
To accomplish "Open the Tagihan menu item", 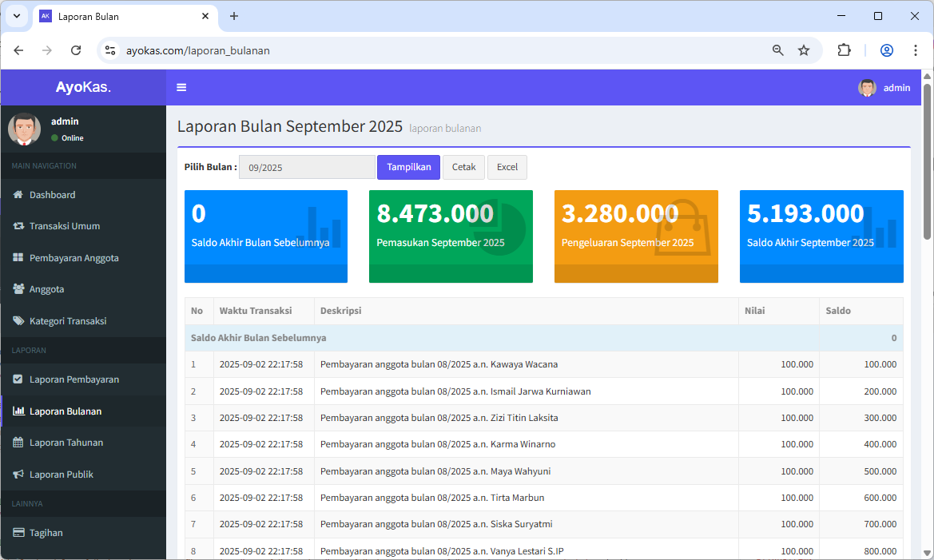I will click(x=46, y=533).
